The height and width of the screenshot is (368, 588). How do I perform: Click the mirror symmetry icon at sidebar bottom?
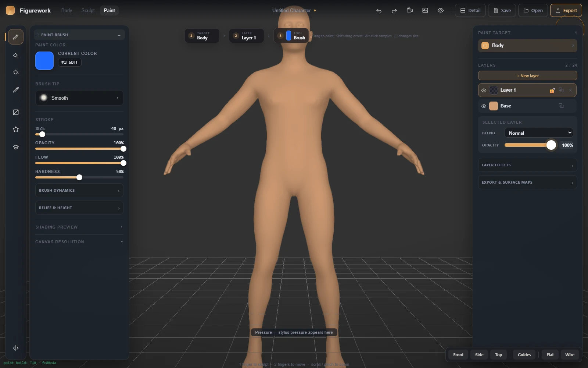(x=16, y=348)
